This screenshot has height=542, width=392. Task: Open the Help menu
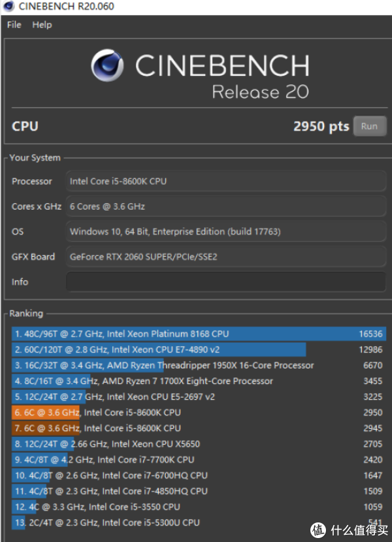click(x=42, y=25)
